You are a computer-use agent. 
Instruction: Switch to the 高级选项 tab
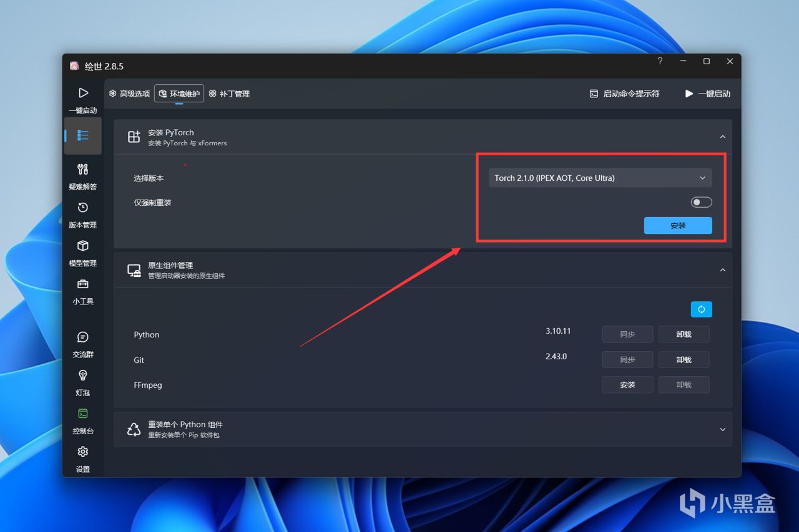coord(129,94)
